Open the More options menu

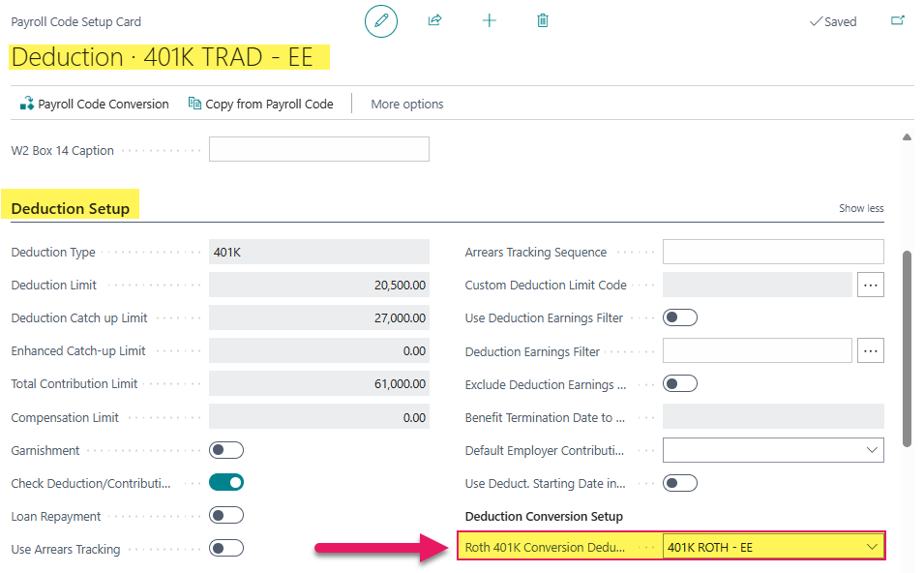(x=407, y=104)
